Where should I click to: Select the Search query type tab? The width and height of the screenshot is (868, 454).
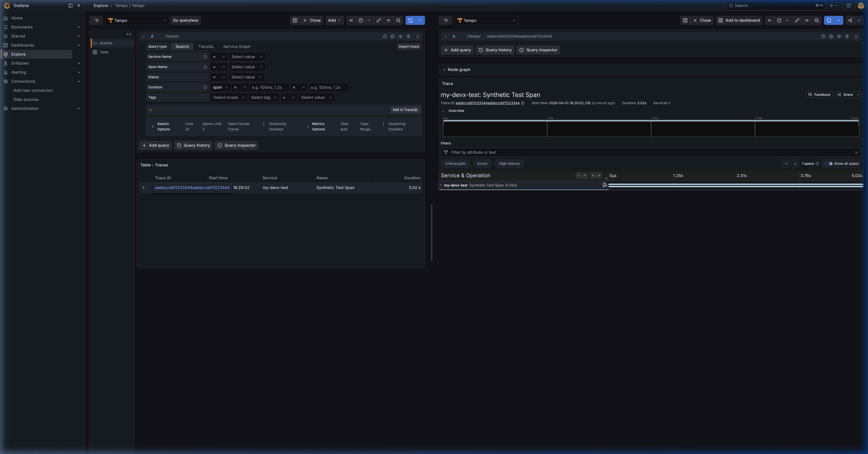(182, 47)
